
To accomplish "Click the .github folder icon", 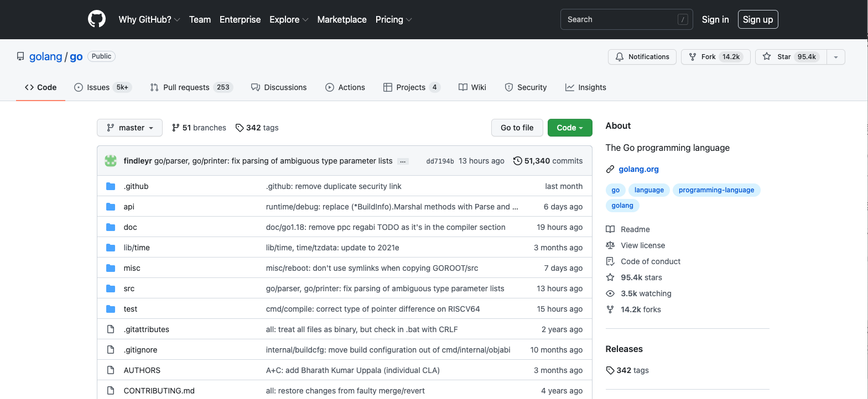I will tap(111, 186).
